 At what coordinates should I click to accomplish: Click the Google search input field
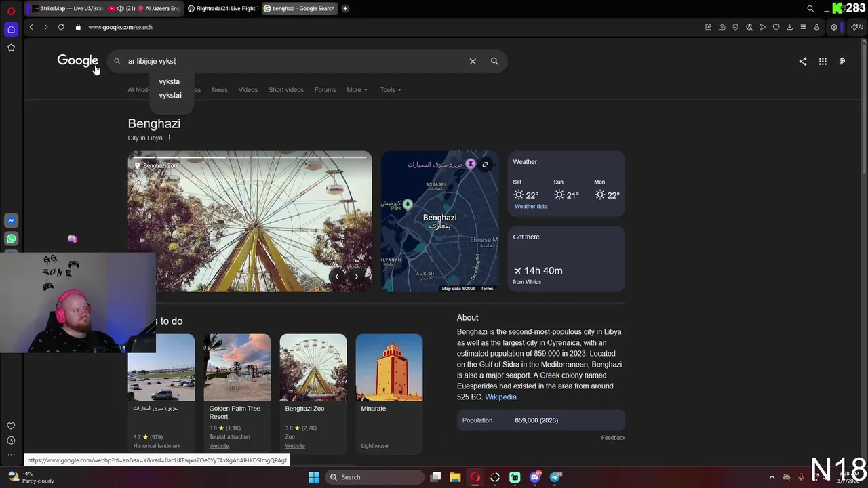(x=294, y=61)
